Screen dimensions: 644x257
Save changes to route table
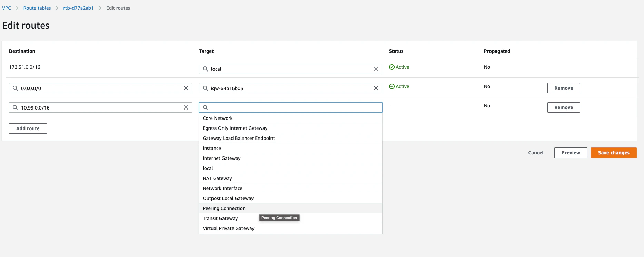click(614, 153)
